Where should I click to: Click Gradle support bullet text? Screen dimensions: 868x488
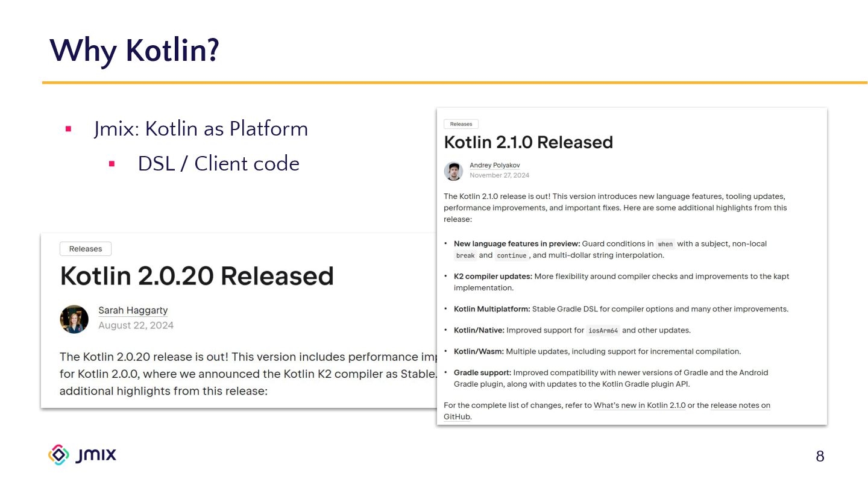tap(611, 378)
